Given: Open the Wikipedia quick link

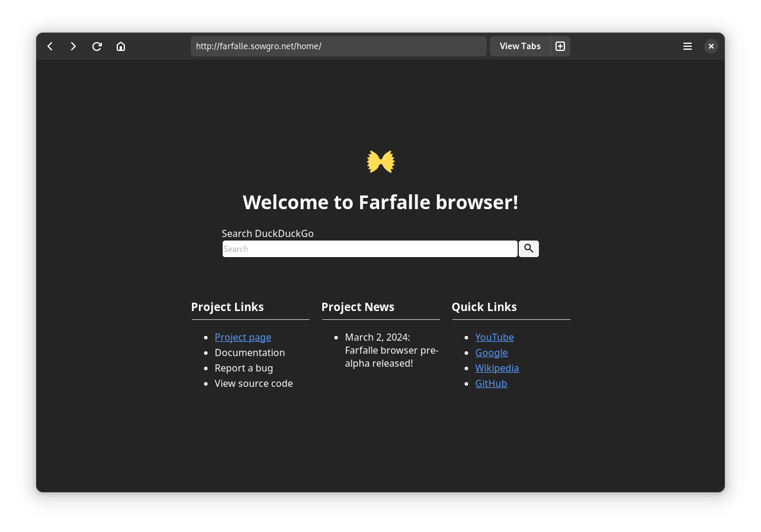Looking at the screenshot, I should point(497,368).
